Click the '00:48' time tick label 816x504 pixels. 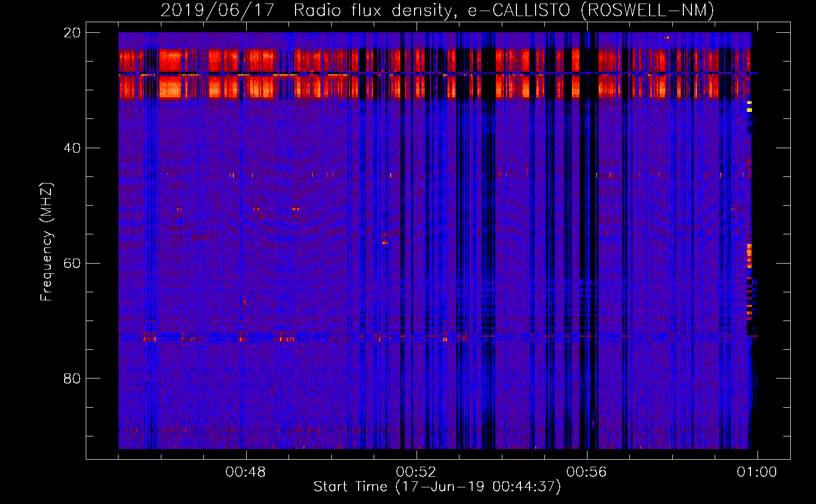point(246,472)
